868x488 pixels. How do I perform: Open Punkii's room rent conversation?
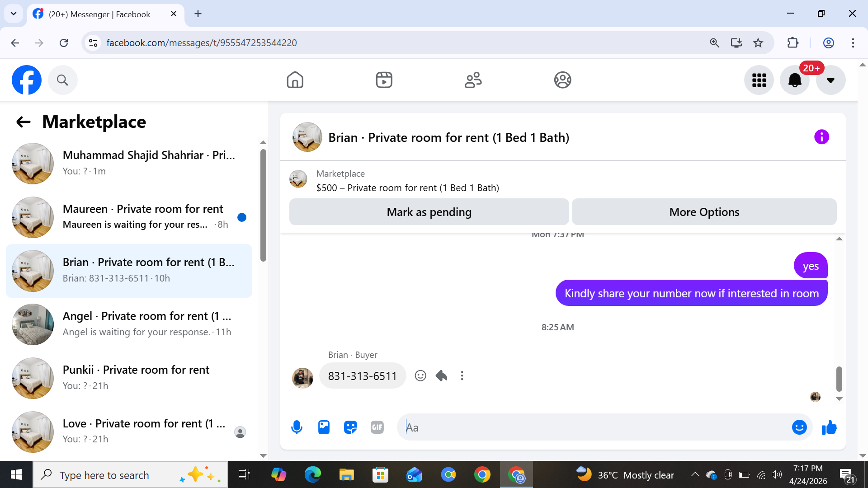(129, 378)
